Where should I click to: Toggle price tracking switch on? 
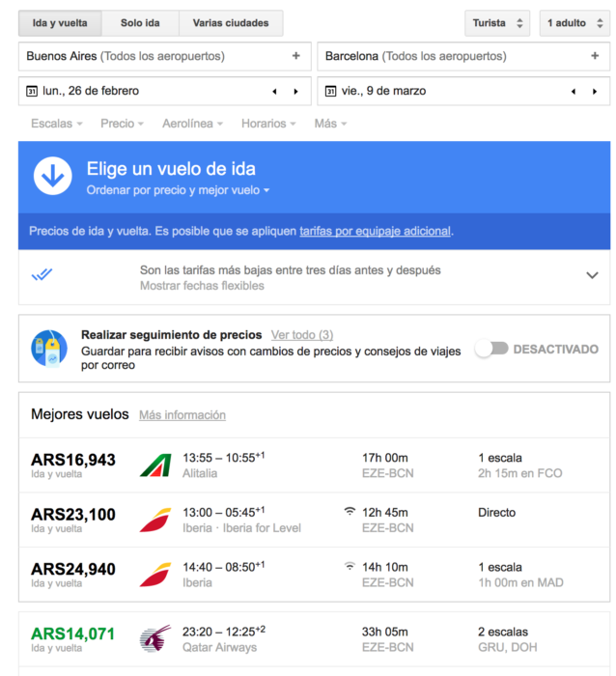coord(491,349)
